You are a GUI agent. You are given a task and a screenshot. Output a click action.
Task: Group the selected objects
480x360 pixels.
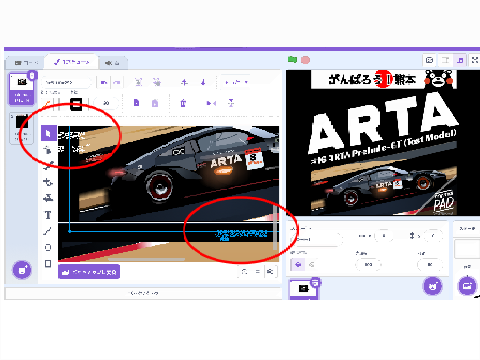[138, 82]
